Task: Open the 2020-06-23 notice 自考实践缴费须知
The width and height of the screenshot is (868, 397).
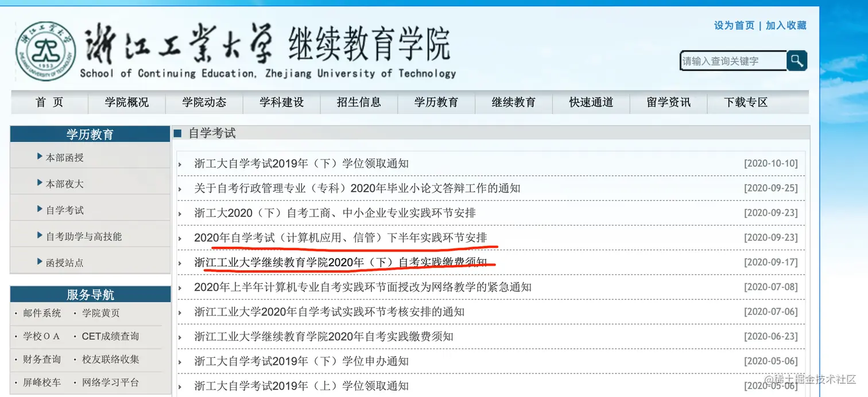Action: [x=324, y=337]
